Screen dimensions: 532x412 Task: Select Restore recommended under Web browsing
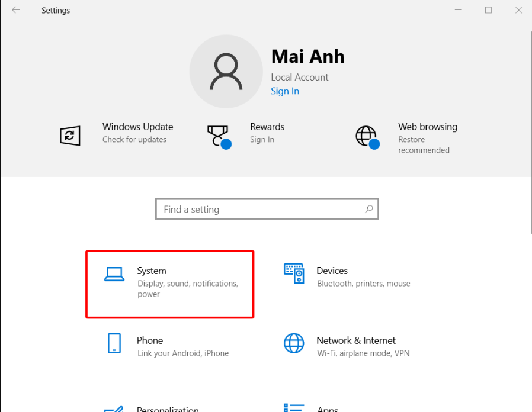click(x=424, y=145)
